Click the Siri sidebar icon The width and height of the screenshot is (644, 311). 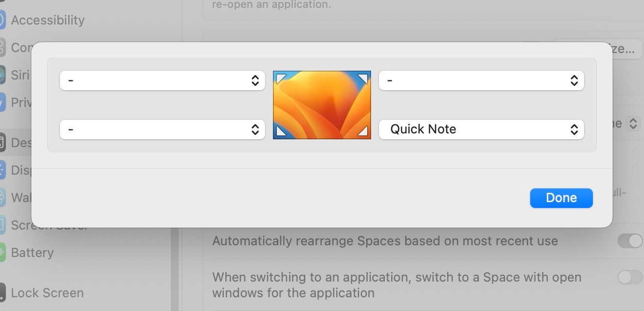click(x=1, y=75)
